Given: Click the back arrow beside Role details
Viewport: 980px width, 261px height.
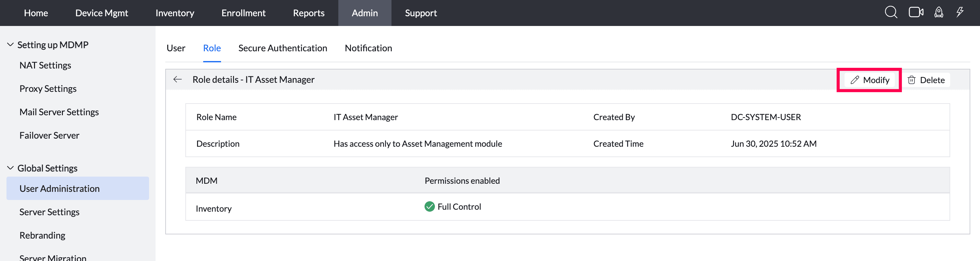Looking at the screenshot, I should tap(178, 80).
